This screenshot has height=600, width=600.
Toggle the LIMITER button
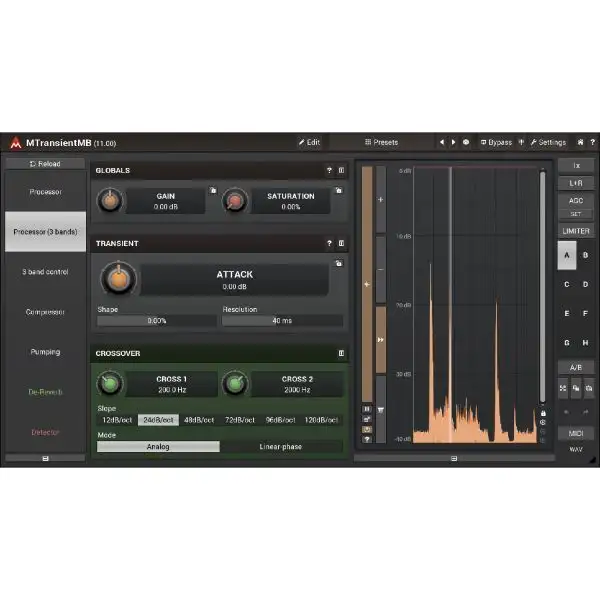coord(576,231)
